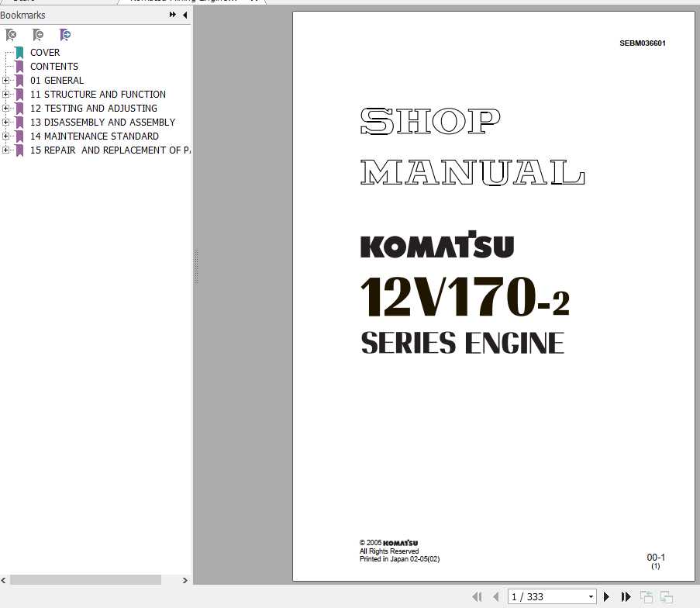Select 14 MAINTENANCE STANDARD bookmark
The width and height of the screenshot is (700, 608).
coord(95,136)
